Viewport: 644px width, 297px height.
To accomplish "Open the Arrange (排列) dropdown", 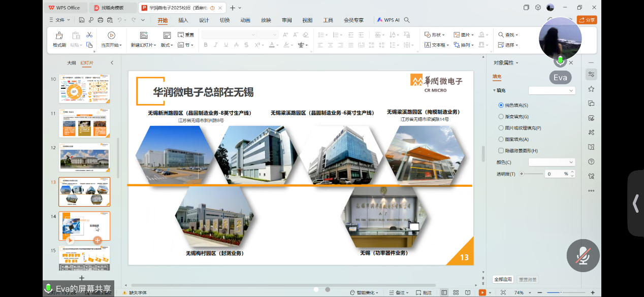I will [x=464, y=45].
